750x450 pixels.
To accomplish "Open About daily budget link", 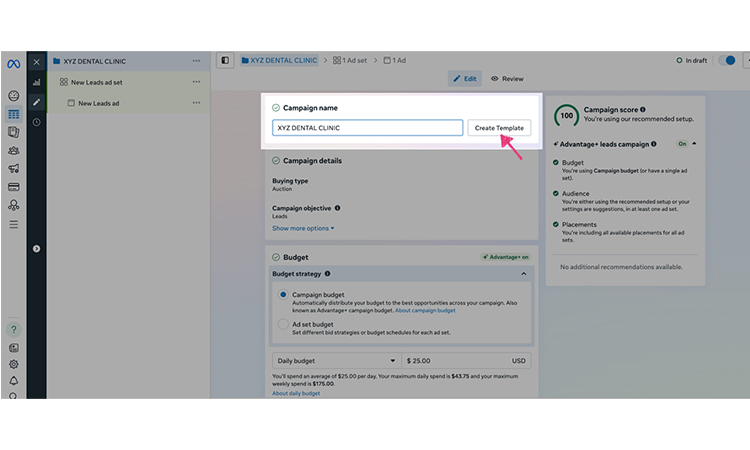I will (296, 394).
